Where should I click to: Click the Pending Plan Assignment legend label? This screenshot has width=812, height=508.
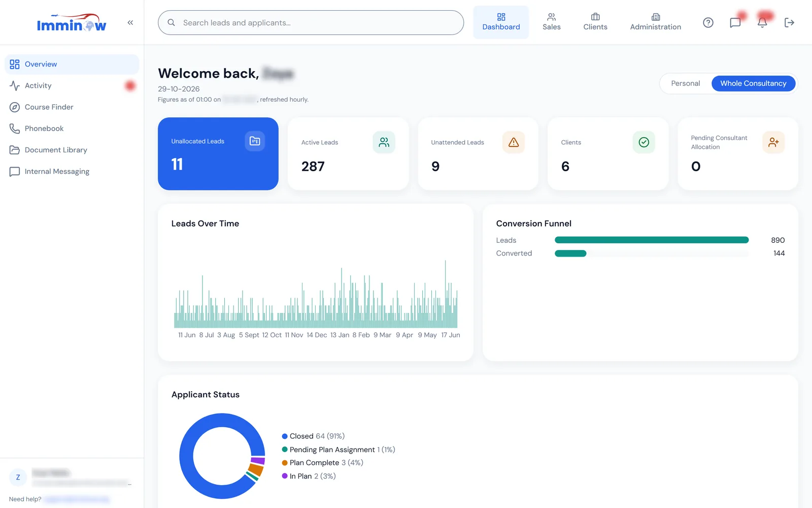[332, 450]
